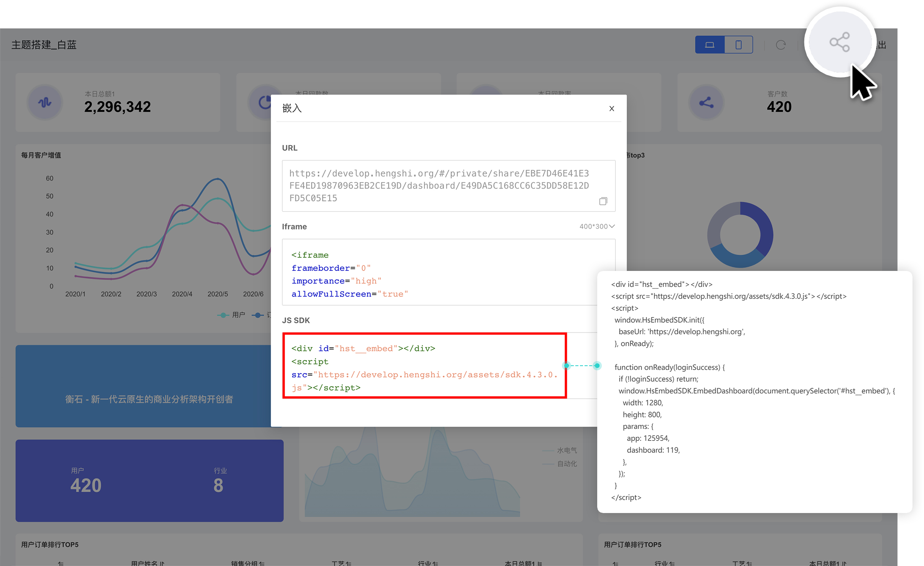Click the 客户数 value 420
924x566 pixels.
pos(779,107)
